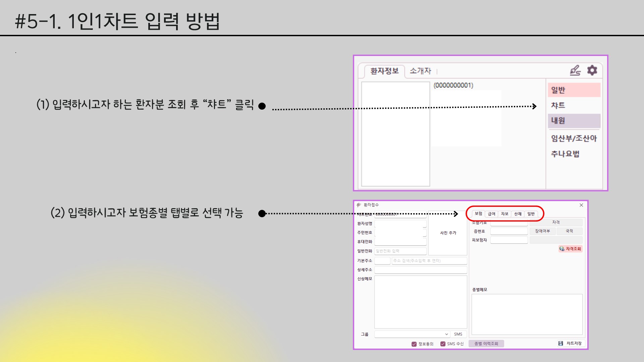Close the 환자접수 dialog with X
The height and width of the screenshot is (362, 644).
click(581, 205)
